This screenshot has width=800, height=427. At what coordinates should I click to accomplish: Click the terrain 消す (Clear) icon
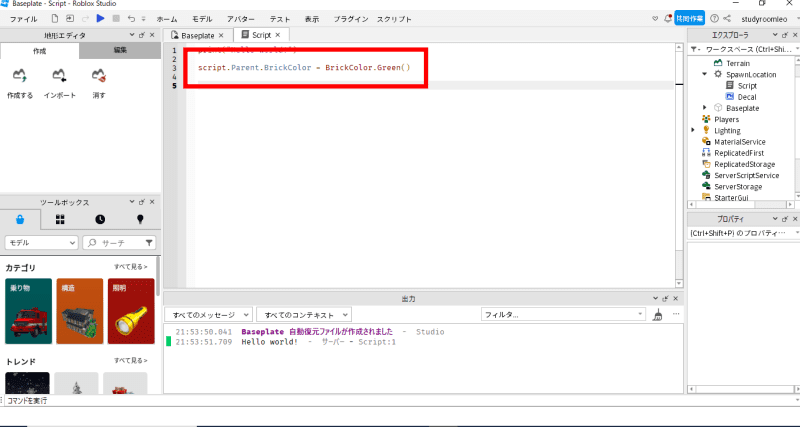[98, 75]
